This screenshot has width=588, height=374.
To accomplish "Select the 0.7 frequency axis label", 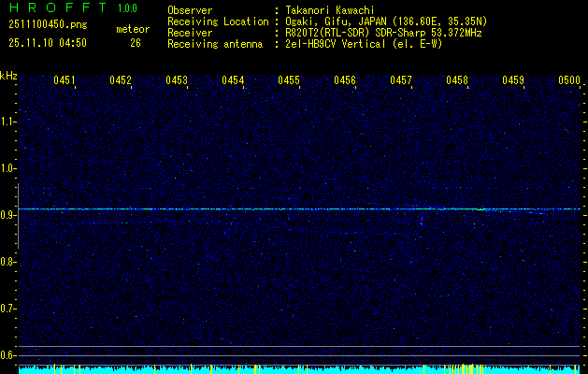I will coord(8,308).
